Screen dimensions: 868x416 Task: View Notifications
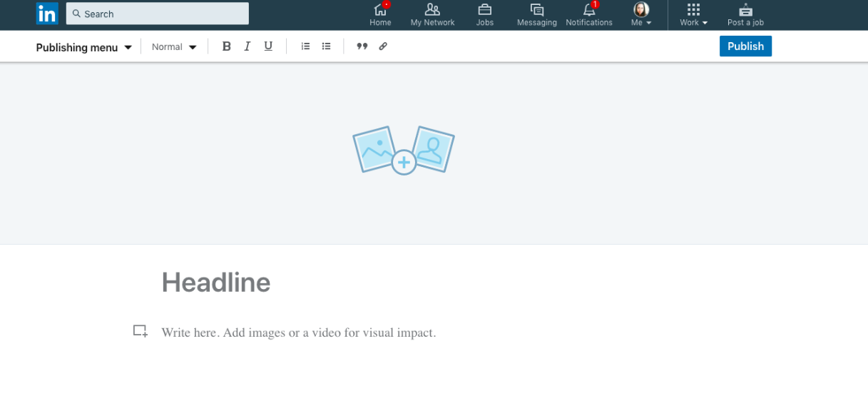(x=589, y=14)
